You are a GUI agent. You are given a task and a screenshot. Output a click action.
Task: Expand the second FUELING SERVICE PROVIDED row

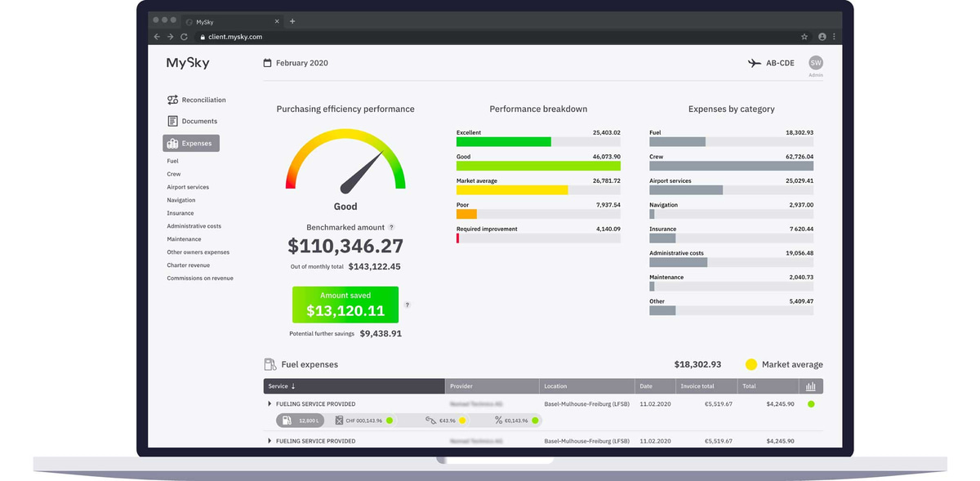click(x=269, y=440)
